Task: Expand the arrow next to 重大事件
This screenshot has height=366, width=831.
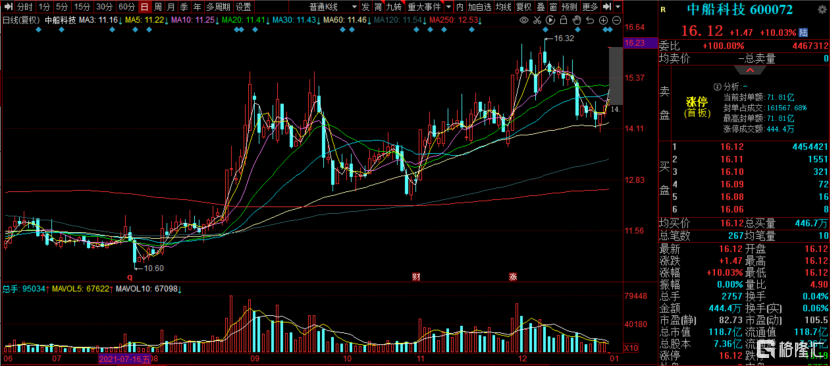Action: pyautogui.click(x=449, y=7)
